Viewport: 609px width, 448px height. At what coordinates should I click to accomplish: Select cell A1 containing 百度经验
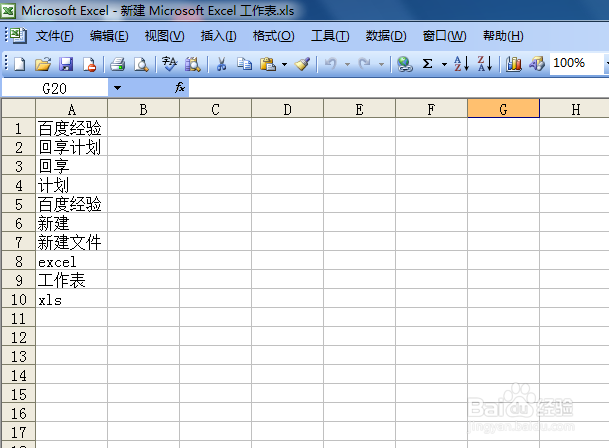pos(71,127)
